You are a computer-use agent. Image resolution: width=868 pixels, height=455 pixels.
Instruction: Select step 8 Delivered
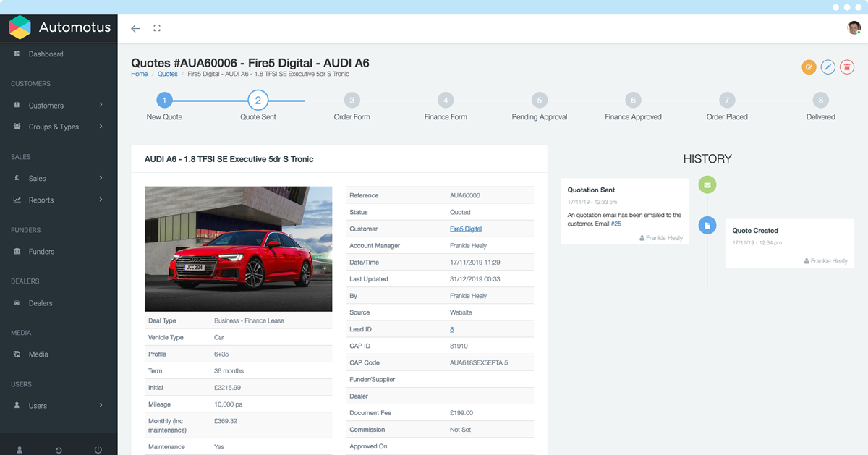(x=820, y=100)
